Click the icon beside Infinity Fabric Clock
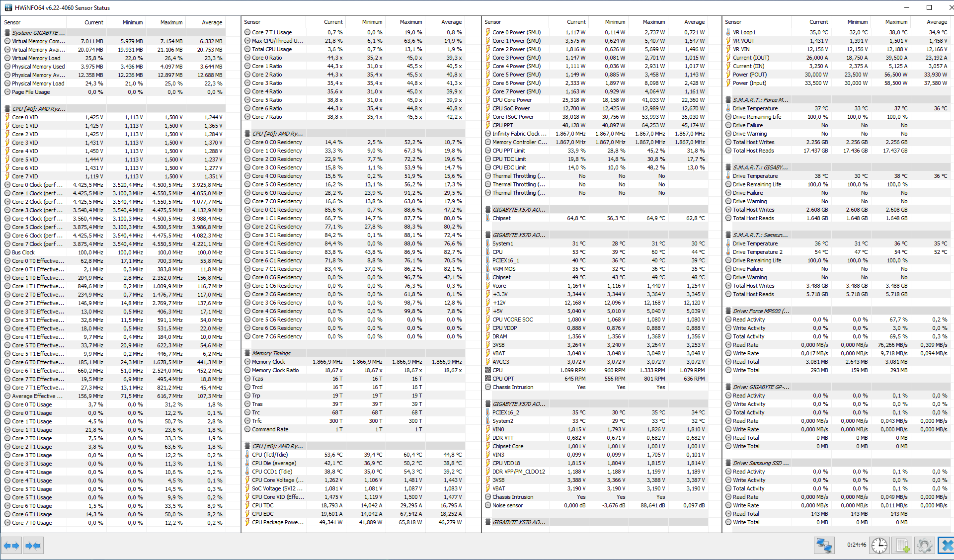 [488, 134]
